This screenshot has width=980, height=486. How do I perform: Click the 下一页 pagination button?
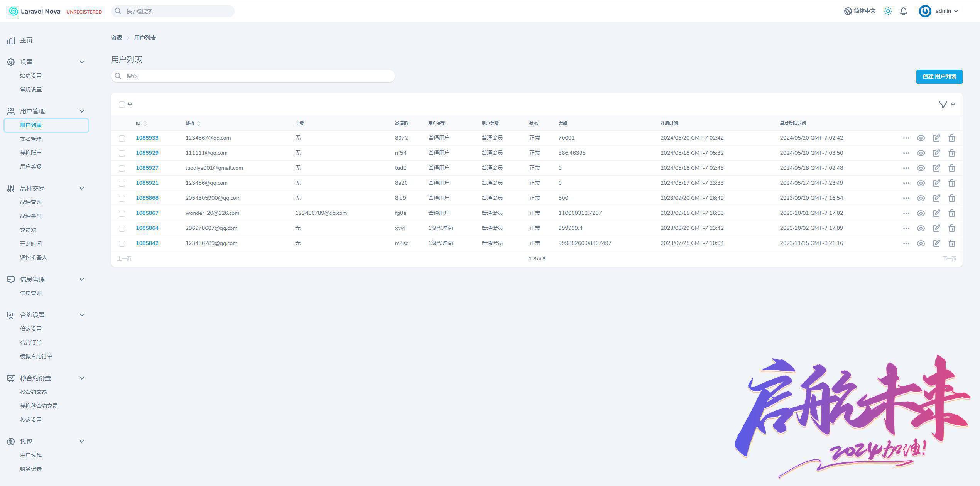[x=950, y=259]
